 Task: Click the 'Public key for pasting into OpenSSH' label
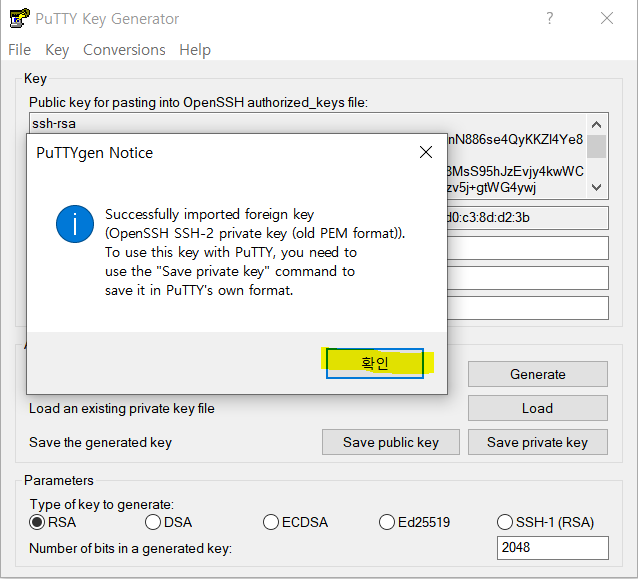198,103
